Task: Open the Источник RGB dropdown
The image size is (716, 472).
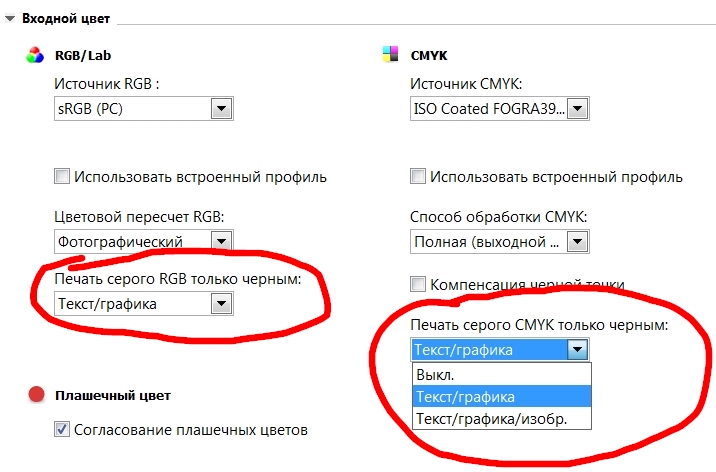Action: click(221, 108)
